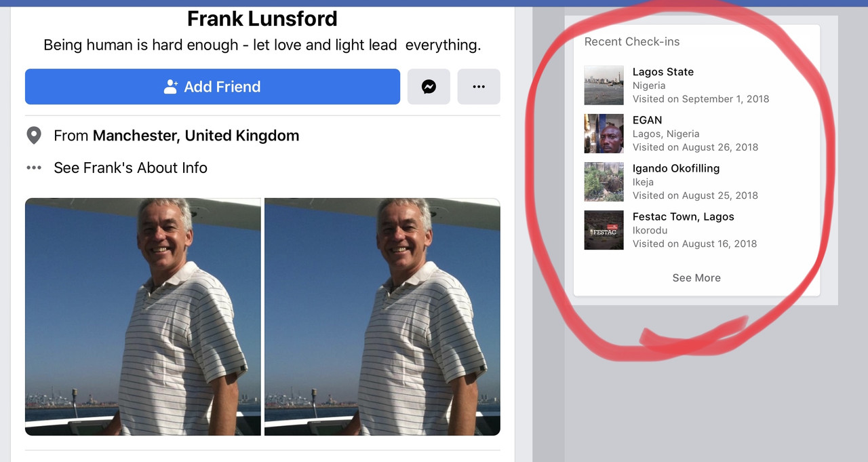Open the right profile photo

(x=382, y=317)
